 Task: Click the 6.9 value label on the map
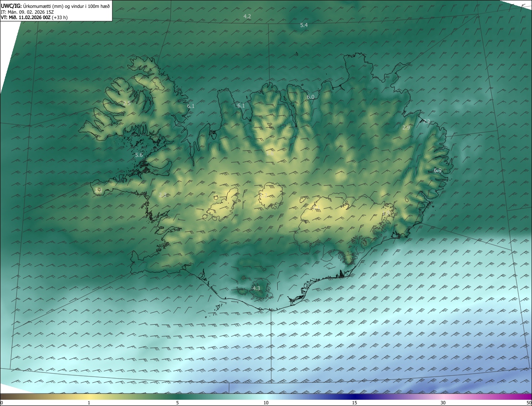coord(438,171)
